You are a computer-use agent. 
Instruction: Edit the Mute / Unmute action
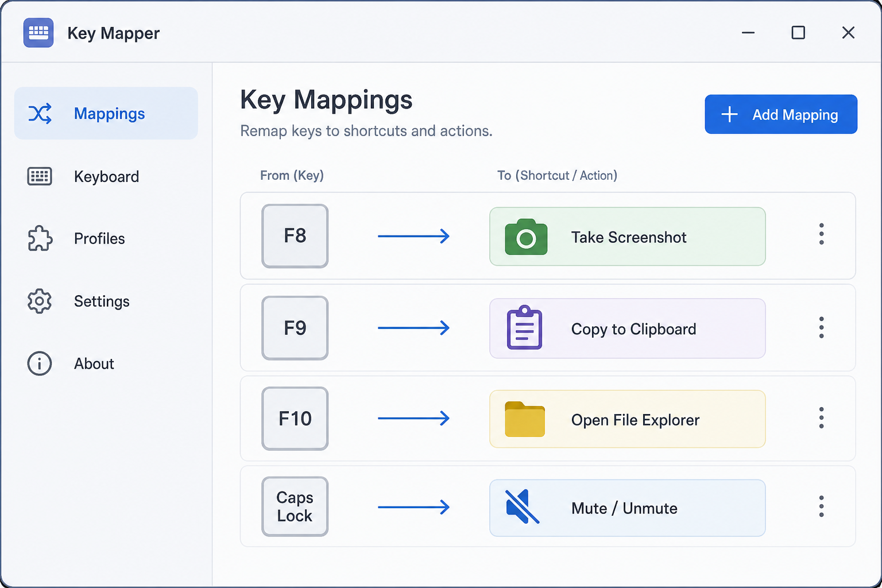[628, 508]
